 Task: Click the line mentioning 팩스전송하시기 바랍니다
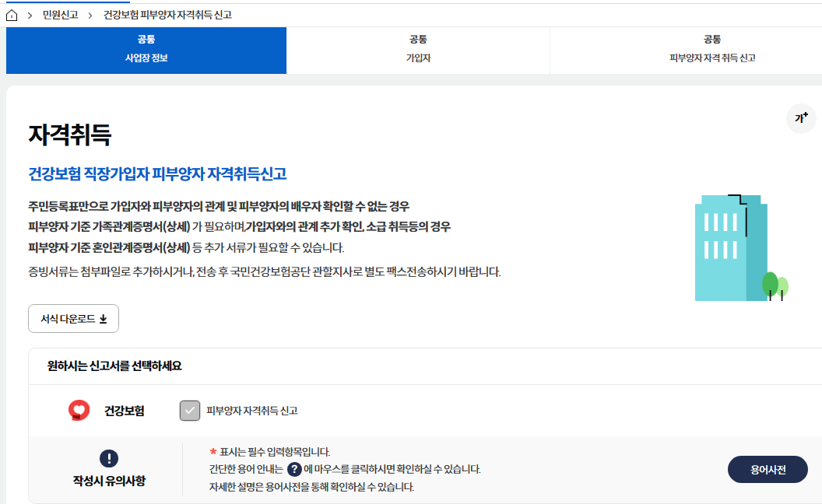(265, 272)
